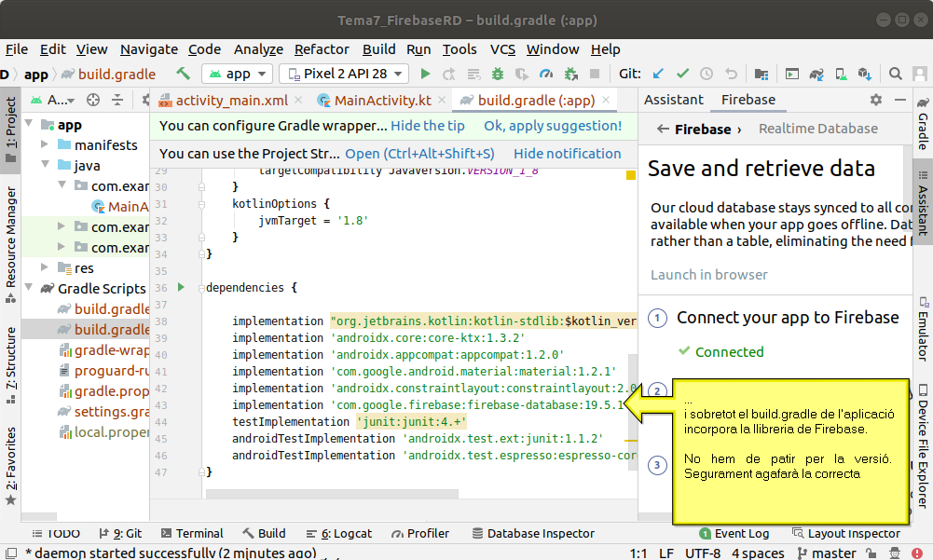This screenshot has height=560, width=933.
Task: Click the UTF-8 encoding in status bar
Action: 702,553
